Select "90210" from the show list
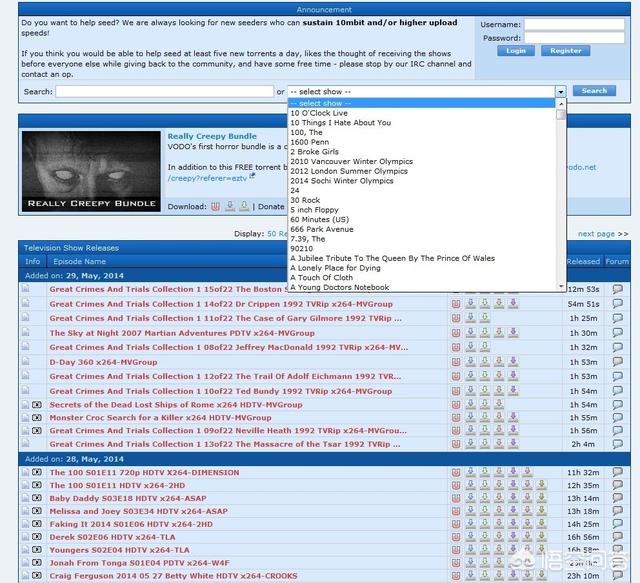The width and height of the screenshot is (640, 583). 303,248
